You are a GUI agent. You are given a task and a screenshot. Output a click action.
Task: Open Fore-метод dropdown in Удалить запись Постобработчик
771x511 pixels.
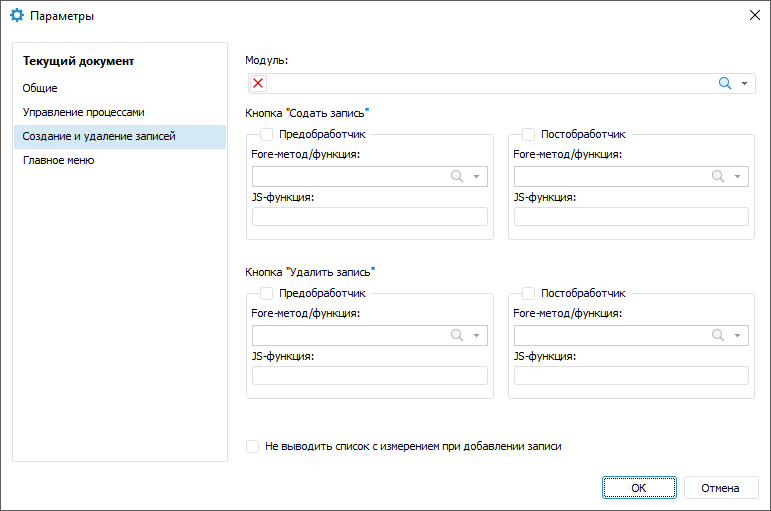point(738,335)
